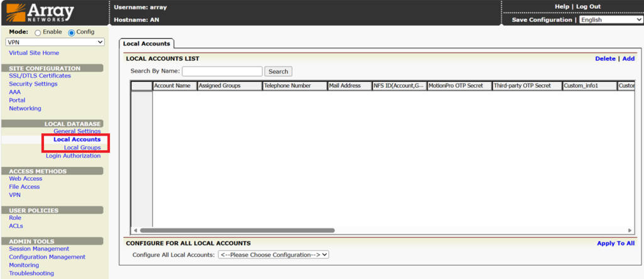The image size is (644, 279).
Task: Click the Delete link
Action: coord(606,58)
